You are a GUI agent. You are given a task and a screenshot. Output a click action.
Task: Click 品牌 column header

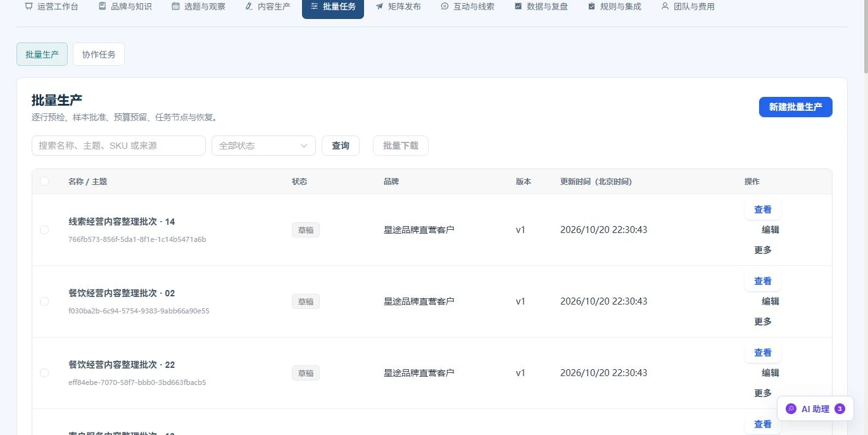pos(391,182)
